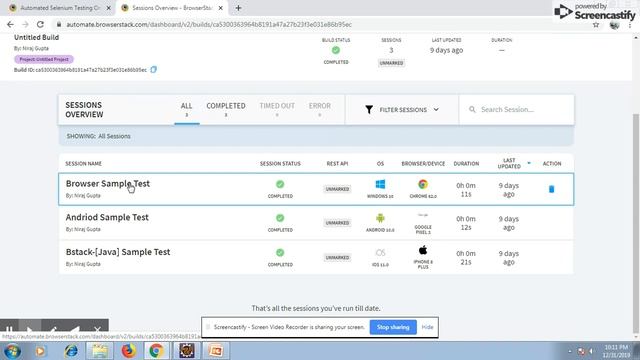Image resolution: width=640 pixels, height=360 pixels.
Task: Open File Explorer from the taskbar
Action: point(100,351)
